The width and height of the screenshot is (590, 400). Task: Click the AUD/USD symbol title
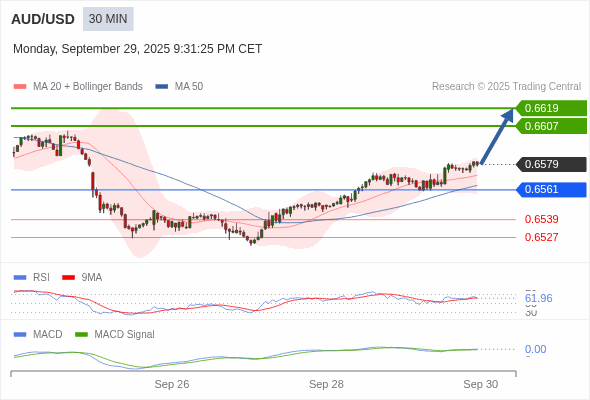click(43, 19)
